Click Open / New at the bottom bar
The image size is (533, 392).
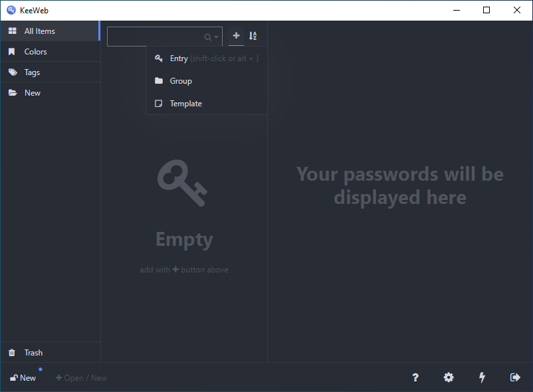[81, 377]
